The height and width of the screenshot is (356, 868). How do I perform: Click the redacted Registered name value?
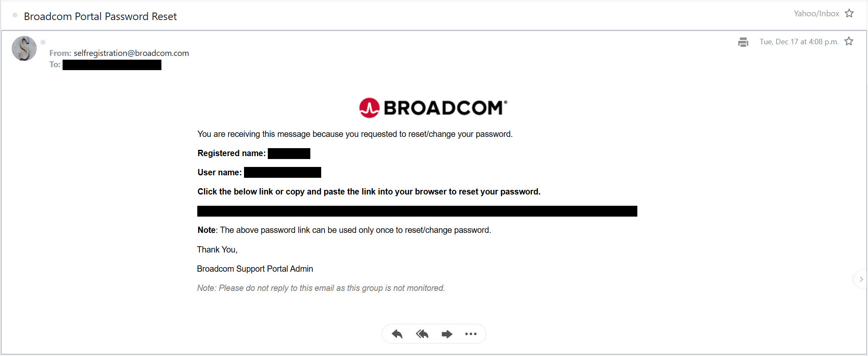click(x=289, y=154)
